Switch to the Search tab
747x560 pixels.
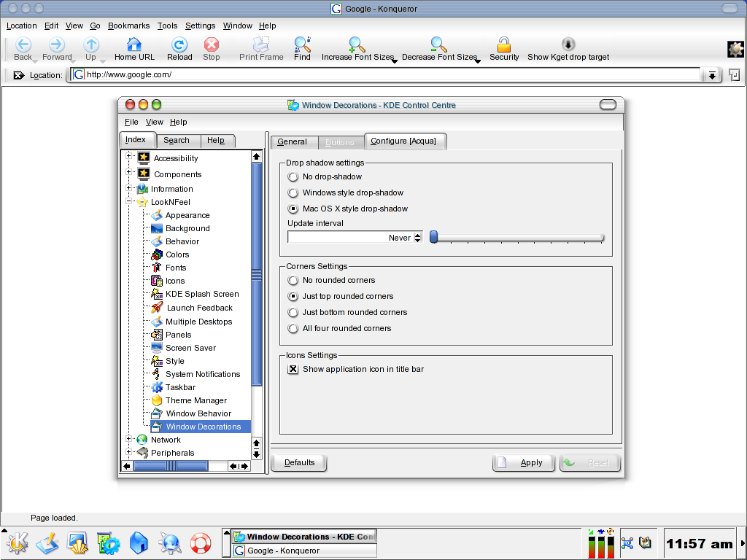click(x=177, y=141)
